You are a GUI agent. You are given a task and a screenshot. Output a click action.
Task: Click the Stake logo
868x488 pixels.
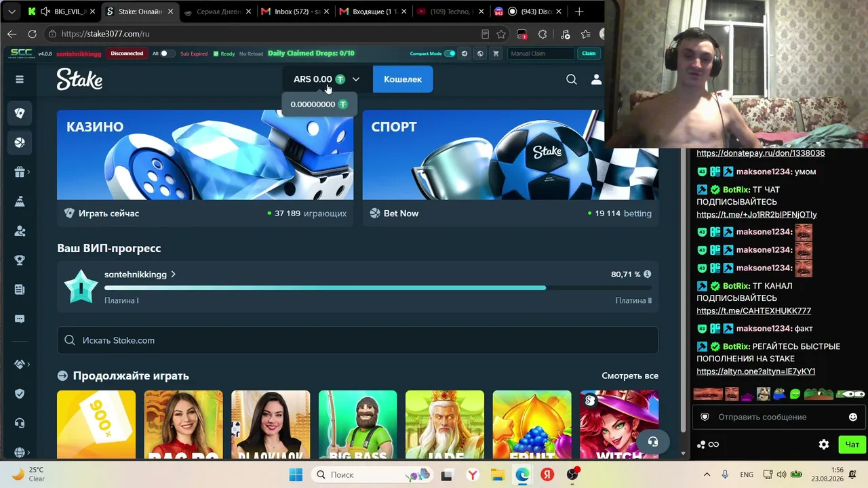click(x=79, y=79)
